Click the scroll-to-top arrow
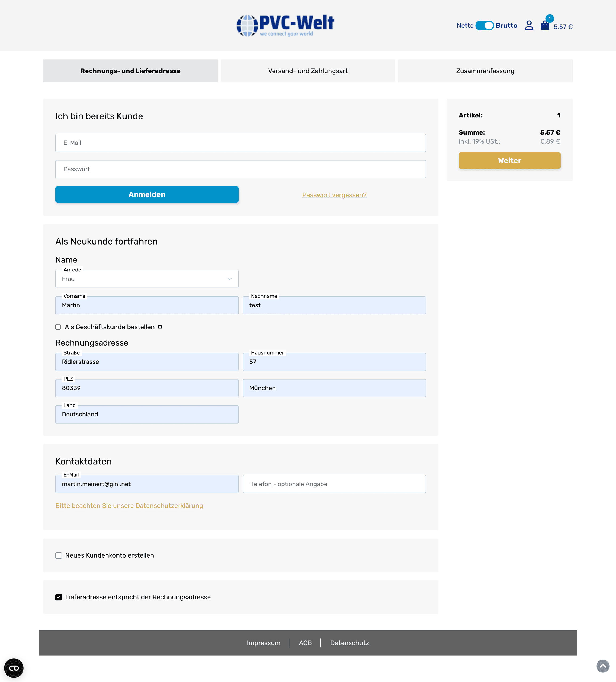 [603, 666]
